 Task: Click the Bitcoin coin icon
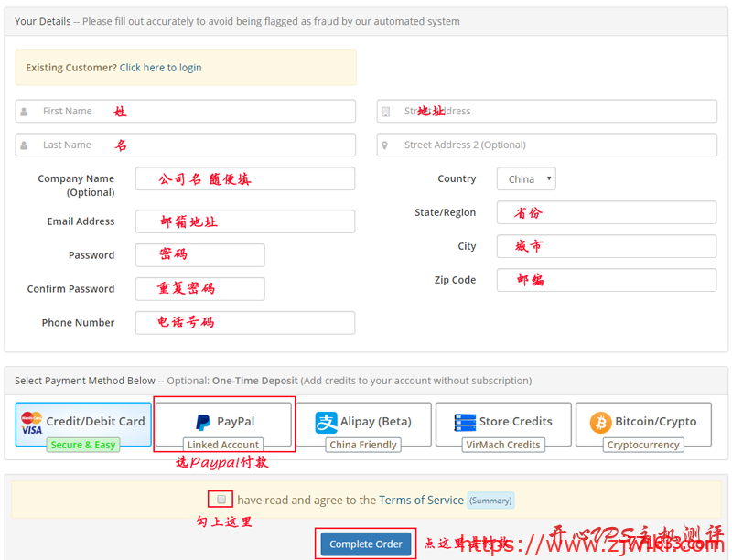pyautogui.click(x=601, y=422)
